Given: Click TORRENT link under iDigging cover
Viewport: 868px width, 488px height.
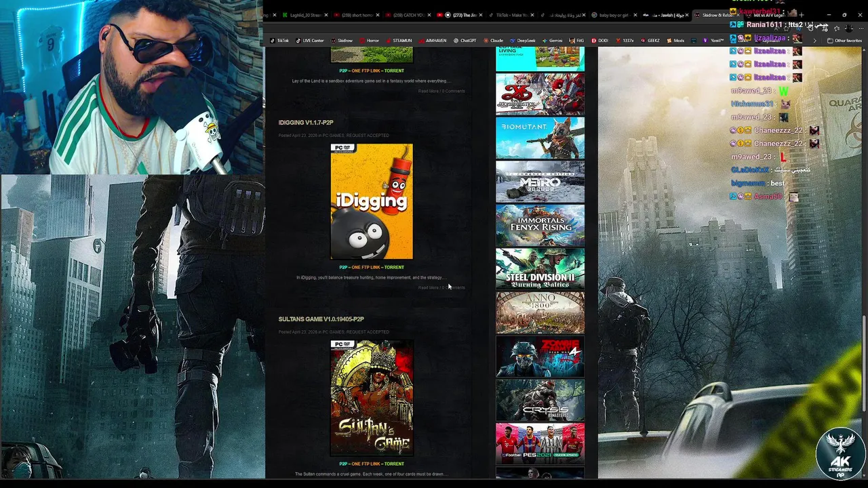Looking at the screenshot, I should pyautogui.click(x=394, y=267).
